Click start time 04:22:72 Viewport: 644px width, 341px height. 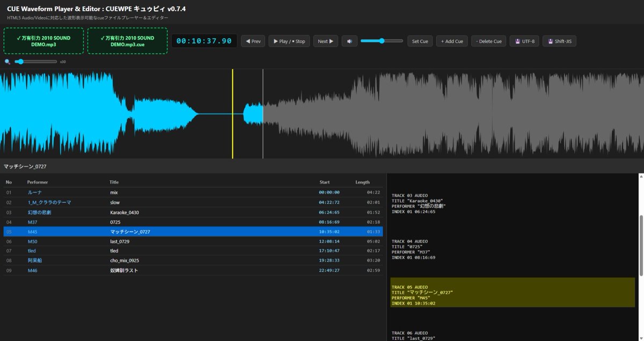pyautogui.click(x=329, y=202)
